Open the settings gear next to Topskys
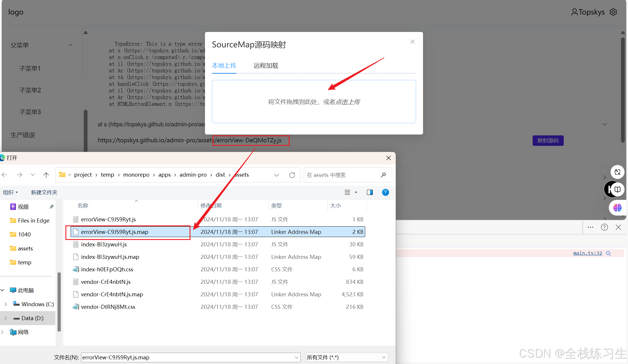Viewport: 628px width, 364px height. (x=613, y=12)
